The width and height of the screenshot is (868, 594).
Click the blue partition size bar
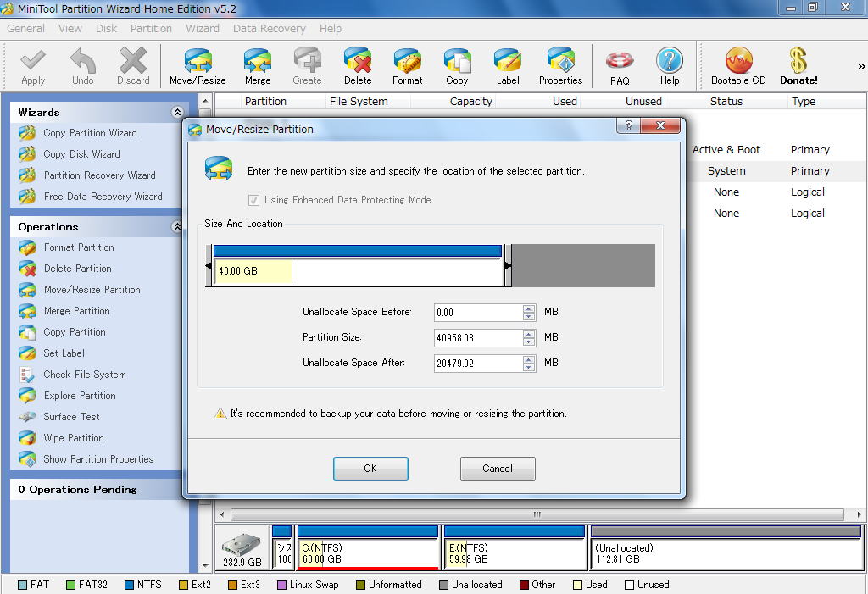358,251
